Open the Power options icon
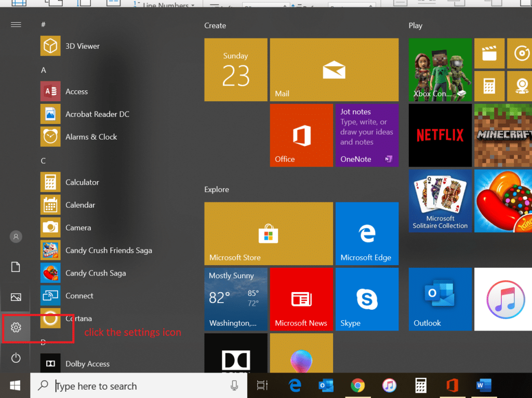The height and width of the screenshot is (398, 532). point(16,358)
